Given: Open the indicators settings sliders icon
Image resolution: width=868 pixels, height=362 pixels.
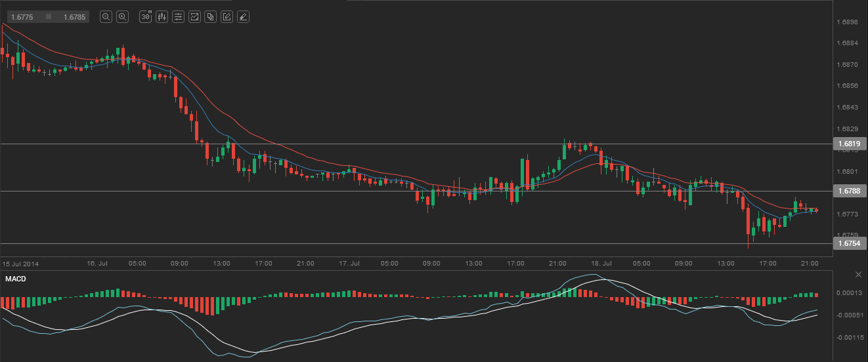Looking at the screenshot, I should (178, 17).
